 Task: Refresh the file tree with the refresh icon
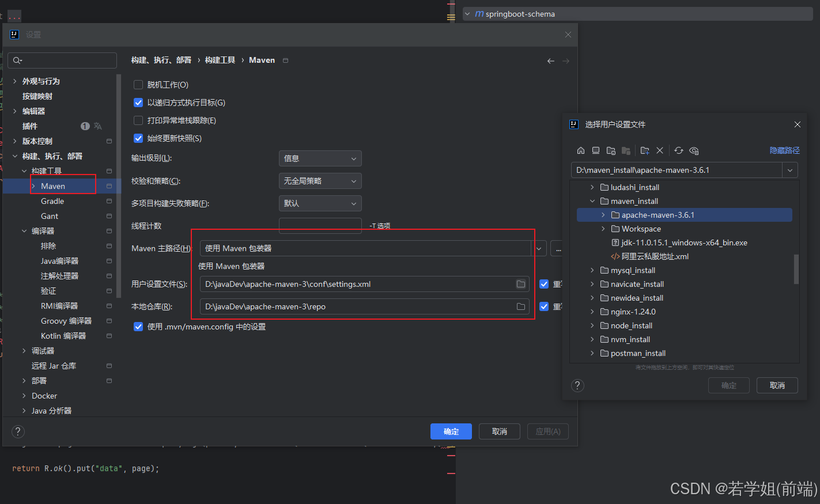[679, 150]
